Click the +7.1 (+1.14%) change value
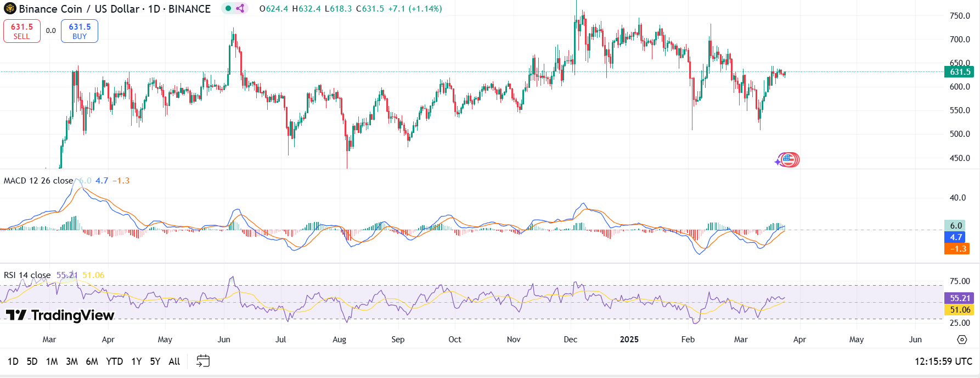 click(414, 9)
